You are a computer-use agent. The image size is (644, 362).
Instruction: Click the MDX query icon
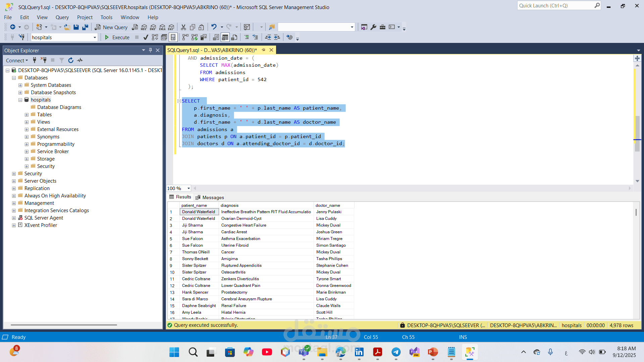tap(144, 27)
